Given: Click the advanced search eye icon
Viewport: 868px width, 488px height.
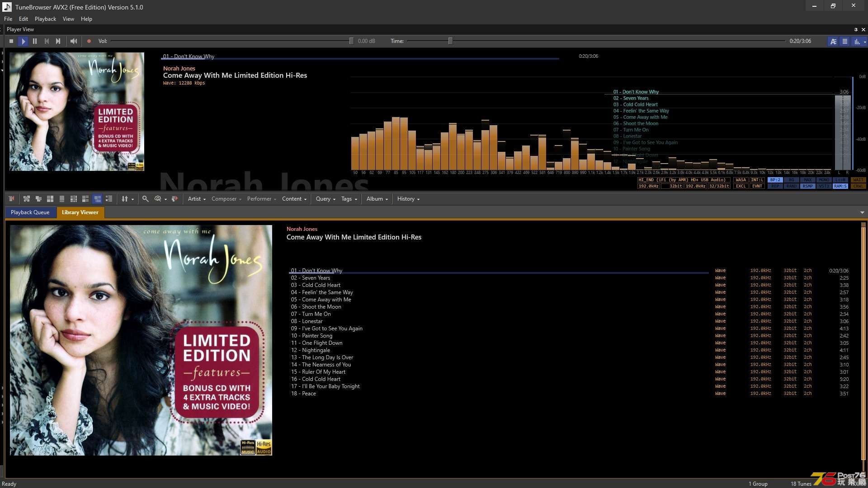Looking at the screenshot, I should point(158,199).
